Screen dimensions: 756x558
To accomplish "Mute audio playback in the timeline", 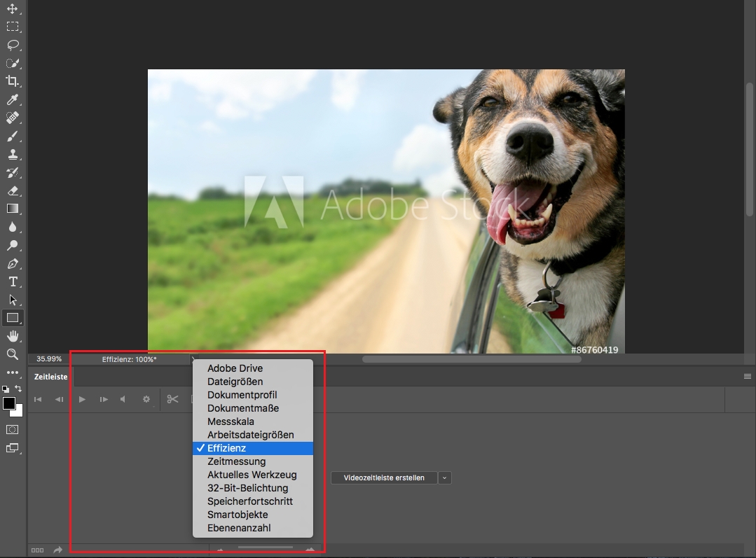I will [123, 399].
